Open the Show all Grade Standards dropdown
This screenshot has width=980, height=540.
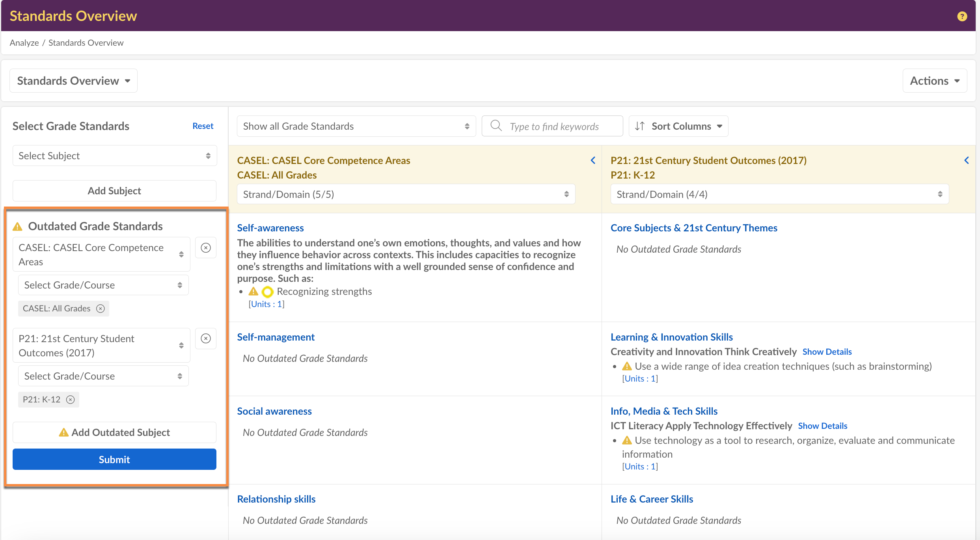click(356, 126)
